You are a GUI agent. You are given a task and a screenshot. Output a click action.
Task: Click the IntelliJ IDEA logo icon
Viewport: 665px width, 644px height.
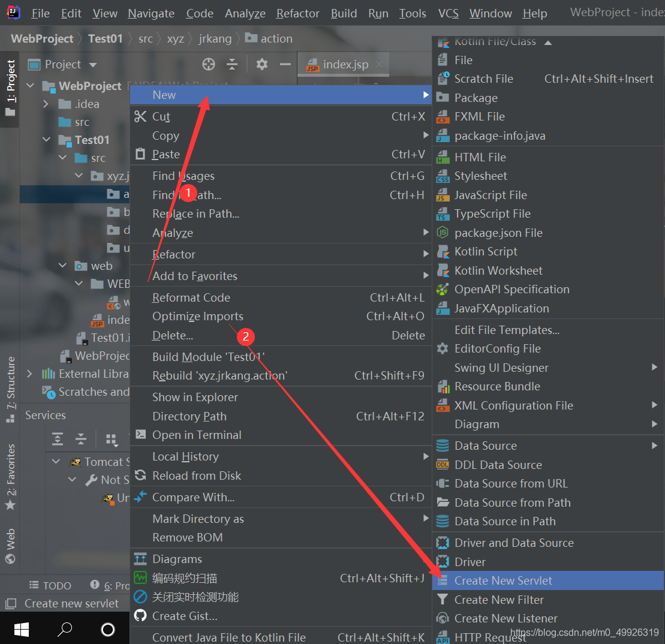(x=12, y=12)
